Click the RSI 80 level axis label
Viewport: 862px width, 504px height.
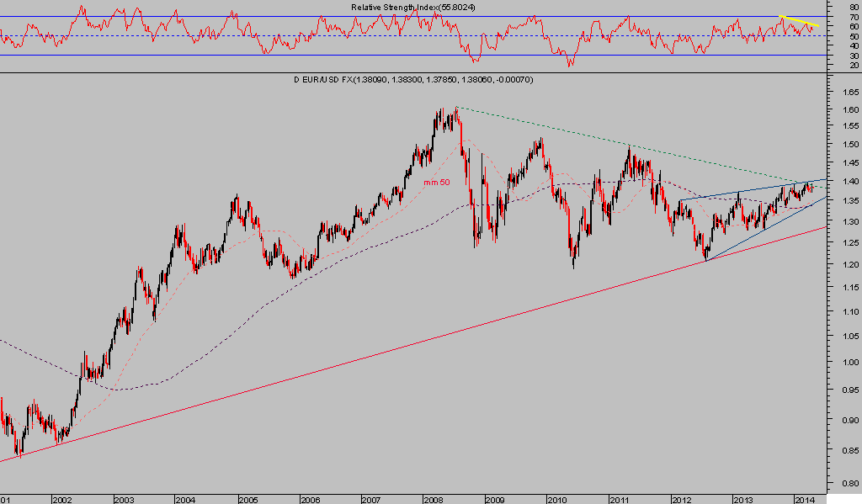click(854, 6)
